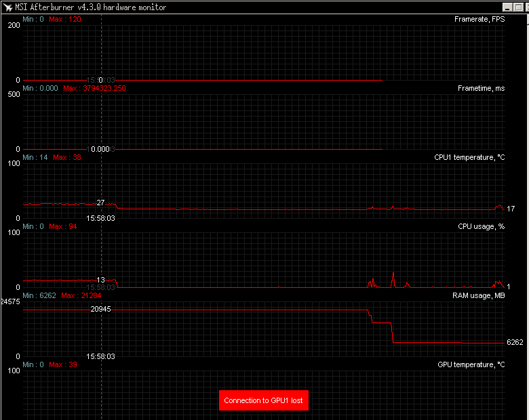The image size is (529, 420).
Task: Maximize the hardware monitor window
Action: (x=519, y=7)
